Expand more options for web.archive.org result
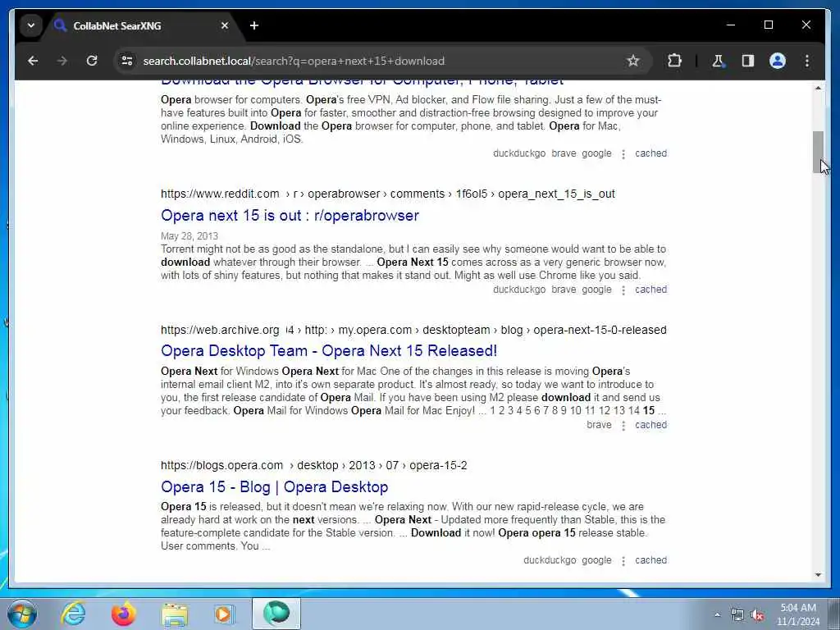Screen dimensions: 840x630 [623, 426]
